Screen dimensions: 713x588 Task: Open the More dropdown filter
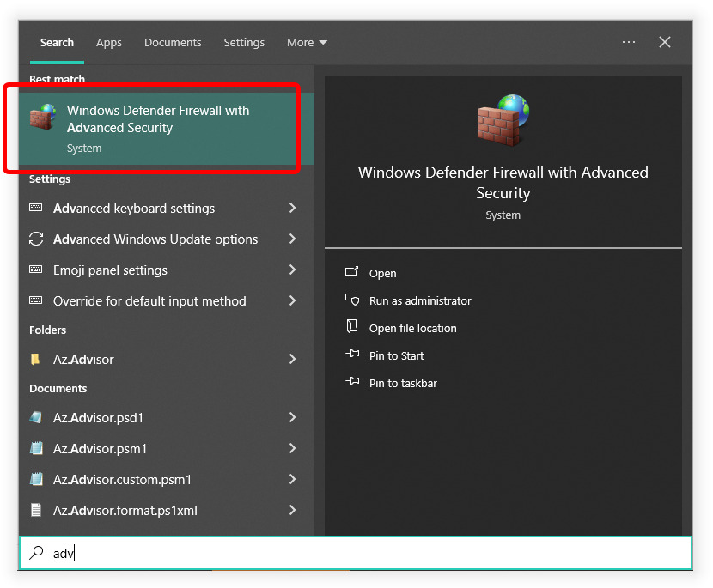(307, 43)
